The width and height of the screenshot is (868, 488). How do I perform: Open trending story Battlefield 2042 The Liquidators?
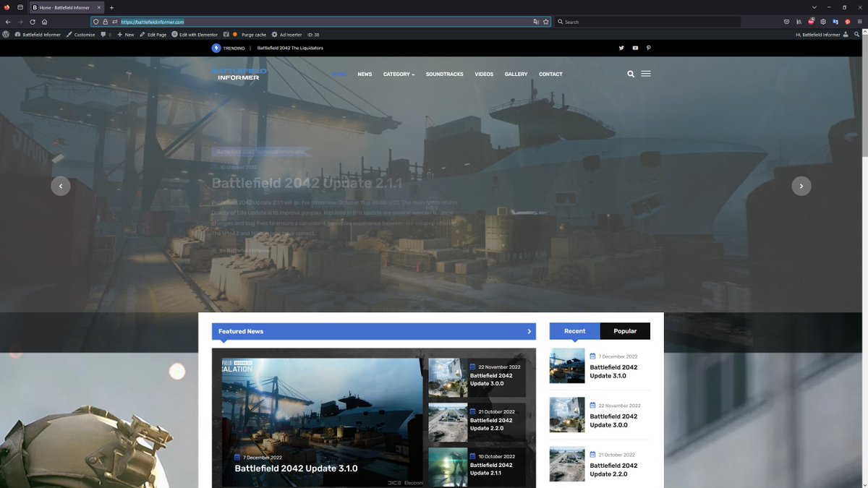(290, 48)
